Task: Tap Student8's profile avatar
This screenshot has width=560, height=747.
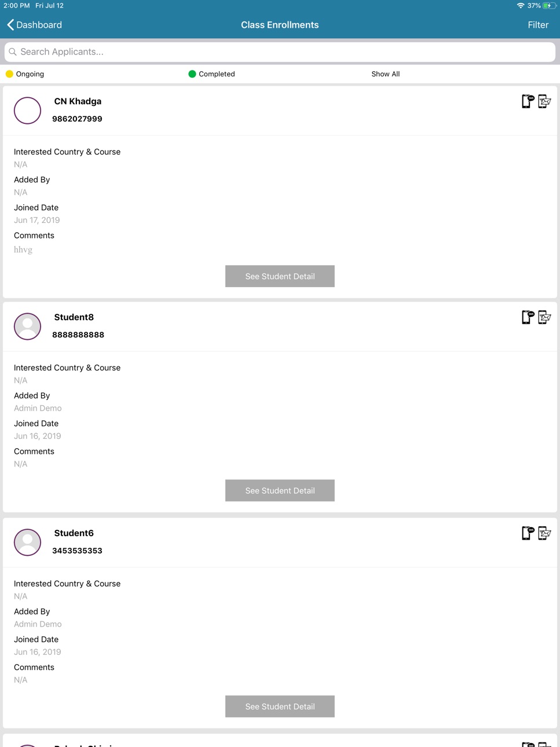Action: 27,326
